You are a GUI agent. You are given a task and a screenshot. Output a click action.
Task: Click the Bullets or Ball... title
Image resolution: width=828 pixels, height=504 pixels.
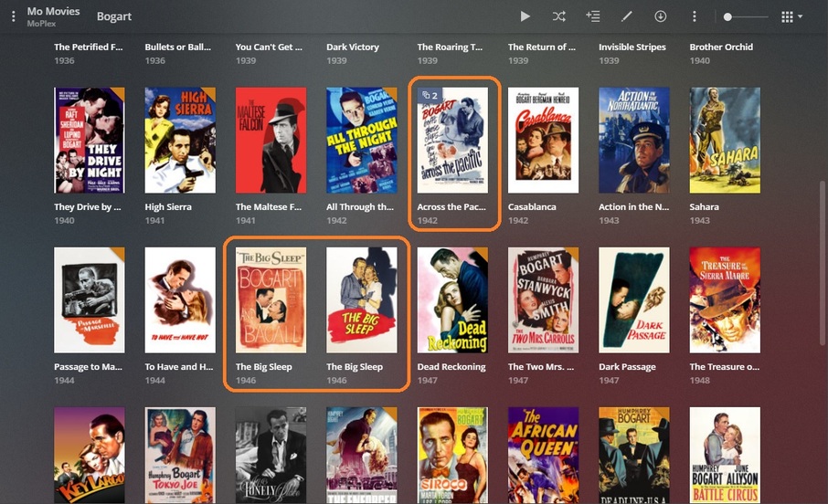(178, 47)
